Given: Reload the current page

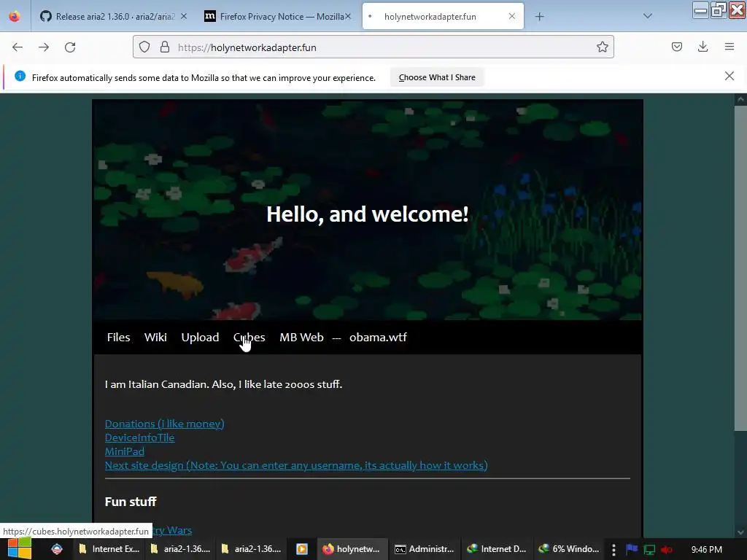Looking at the screenshot, I should click(70, 47).
